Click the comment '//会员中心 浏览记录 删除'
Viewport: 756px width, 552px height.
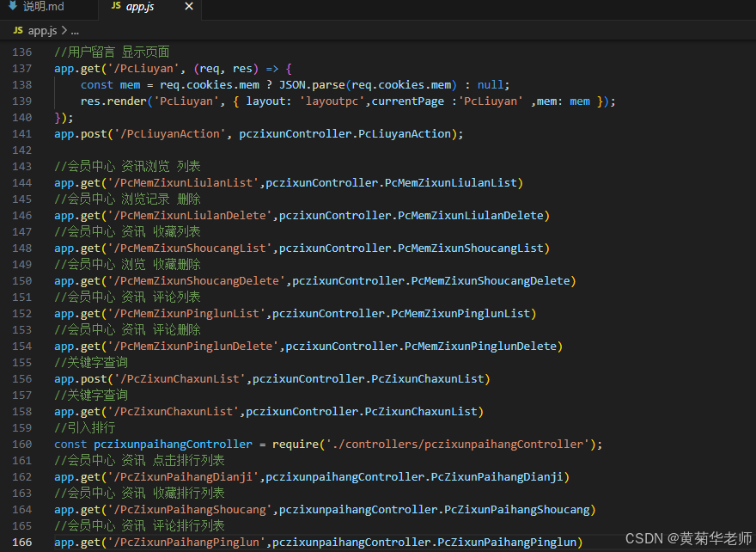coord(127,199)
